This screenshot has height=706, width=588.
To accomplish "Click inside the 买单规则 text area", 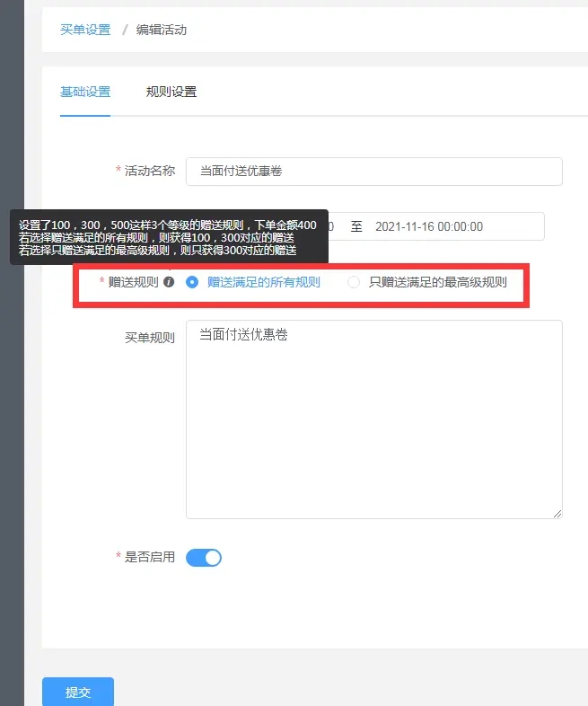I will click(x=373, y=419).
